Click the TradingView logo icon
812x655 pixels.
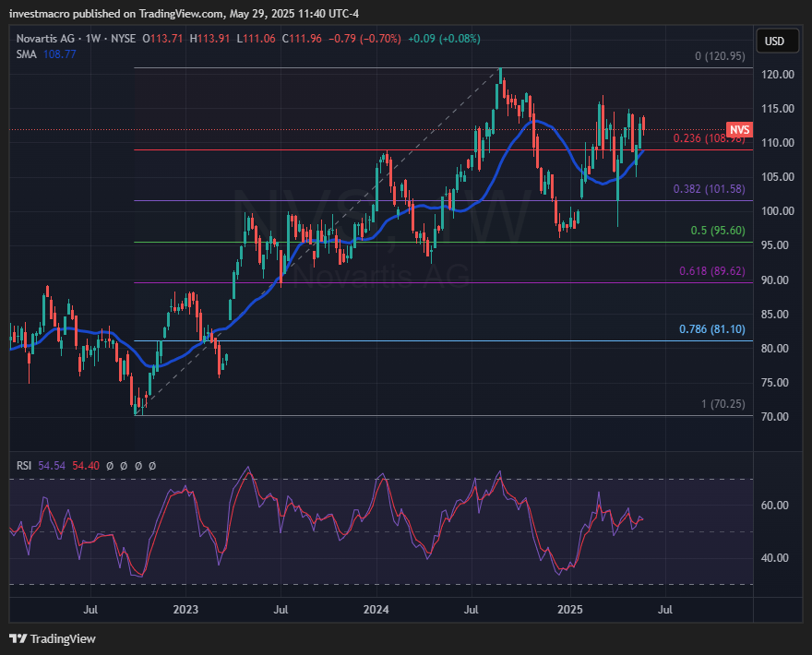pos(18,638)
